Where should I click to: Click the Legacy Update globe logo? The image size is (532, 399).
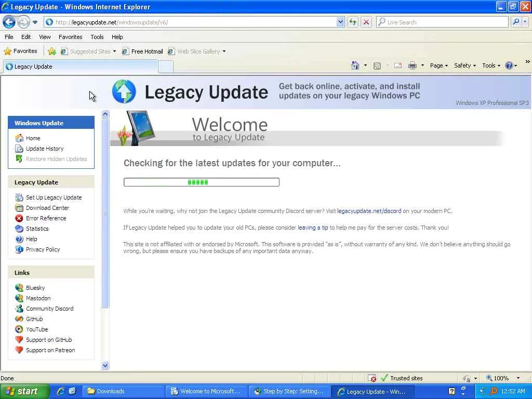124,91
